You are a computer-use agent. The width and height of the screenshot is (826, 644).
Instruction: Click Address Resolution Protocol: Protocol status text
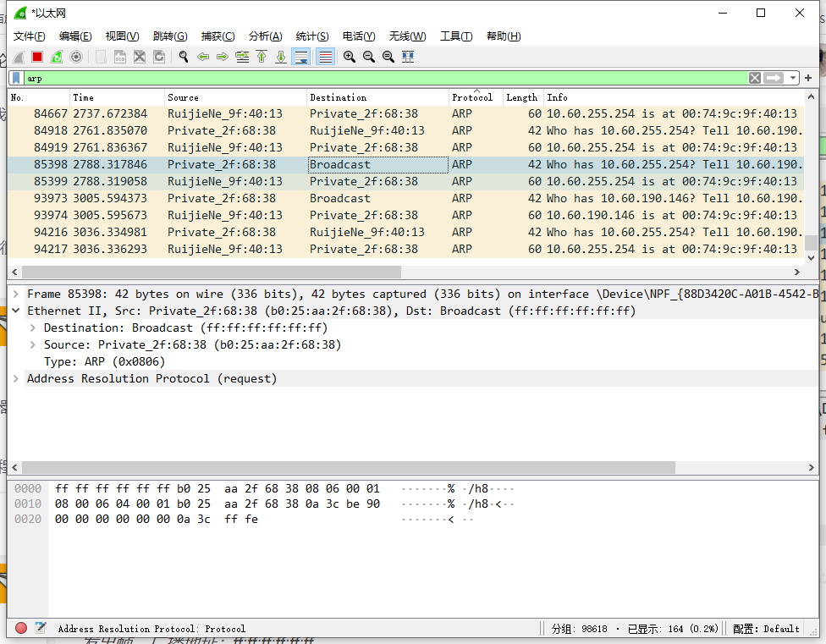pos(151,628)
